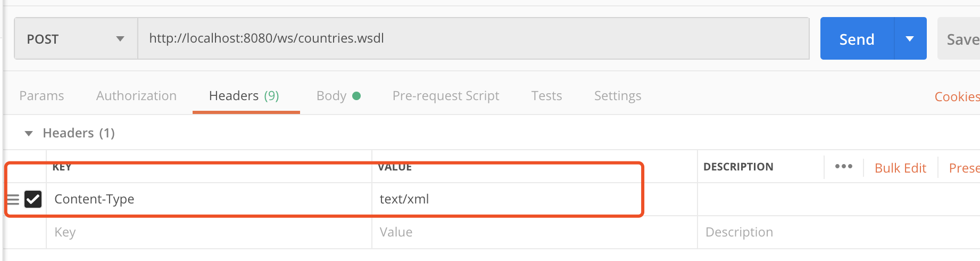Open the three-dots column options icon
Viewport: 980px width, 261px height.
(843, 167)
